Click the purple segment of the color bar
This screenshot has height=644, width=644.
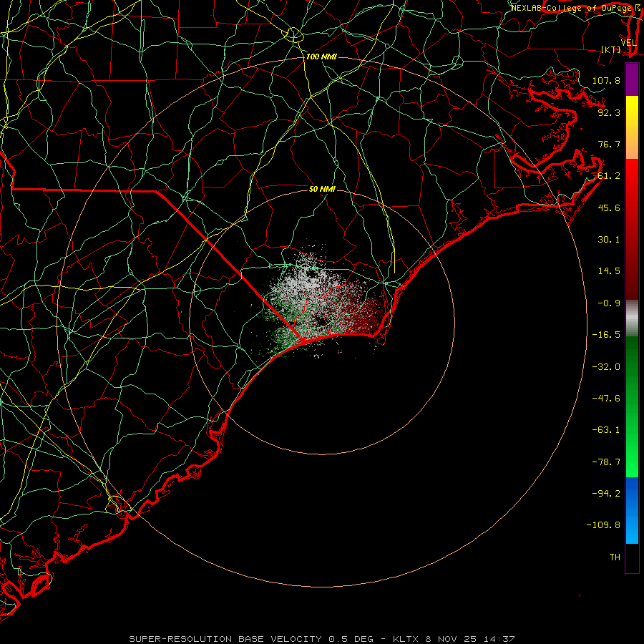(632, 79)
